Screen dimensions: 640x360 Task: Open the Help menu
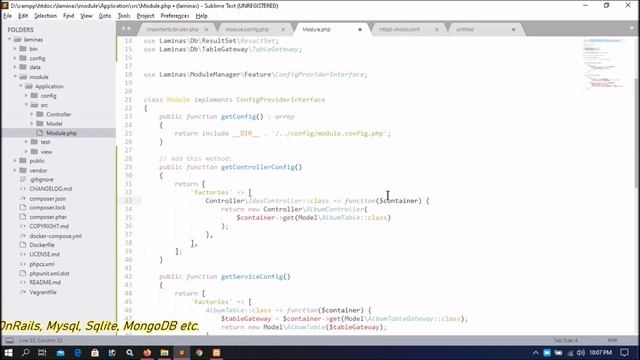[202, 16]
